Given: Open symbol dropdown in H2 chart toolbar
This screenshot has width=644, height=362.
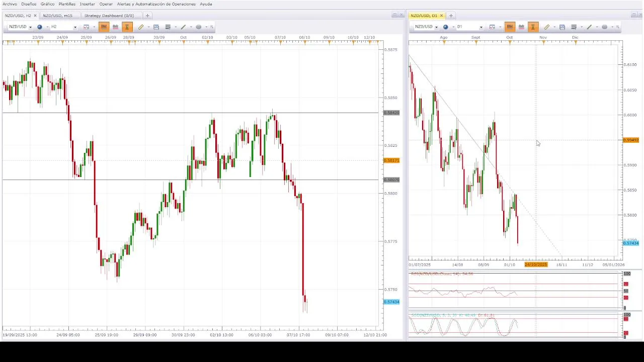Looking at the screenshot, I should [30, 27].
